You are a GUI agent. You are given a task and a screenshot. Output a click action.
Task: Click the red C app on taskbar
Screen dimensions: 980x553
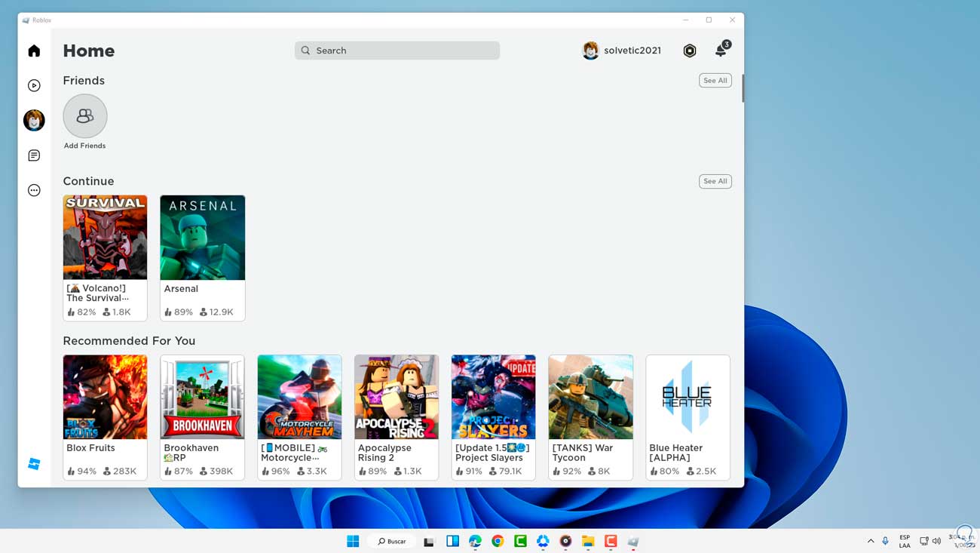click(611, 541)
